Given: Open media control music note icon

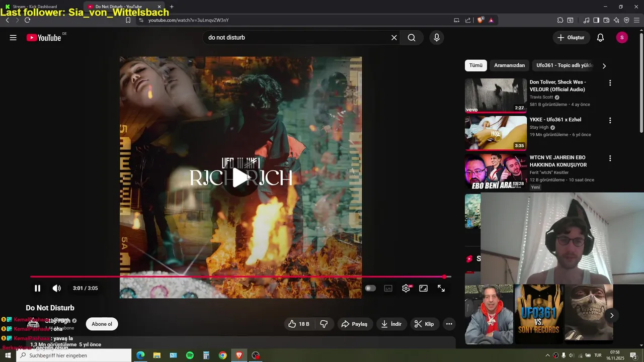Looking at the screenshot, I should pos(586,20).
